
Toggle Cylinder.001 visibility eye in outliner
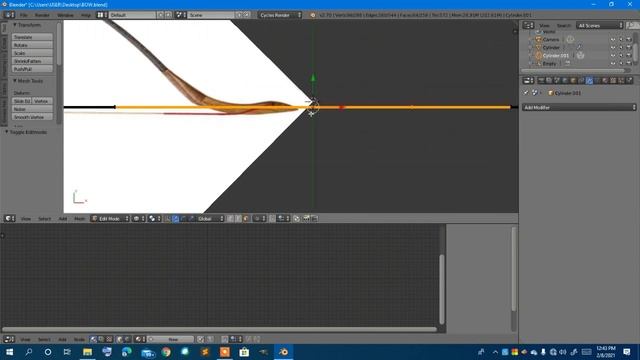(613, 56)
